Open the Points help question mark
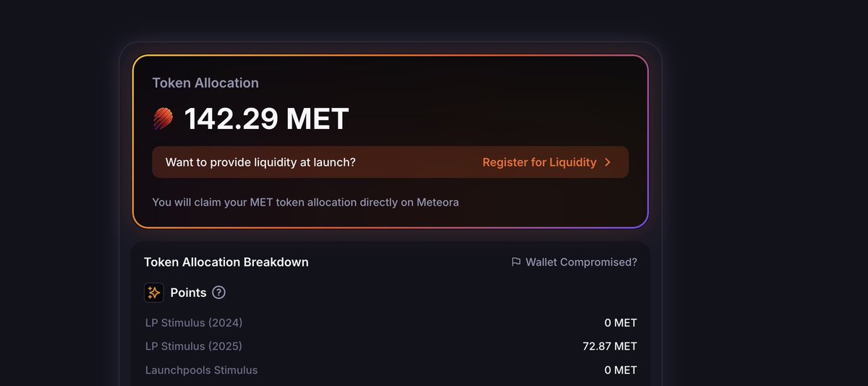Image resolution: width=868 pixels, height=386 pixels. 218,293
